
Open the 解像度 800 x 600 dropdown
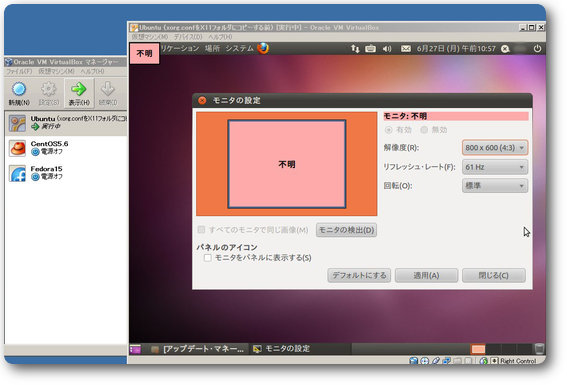(495, 147)
